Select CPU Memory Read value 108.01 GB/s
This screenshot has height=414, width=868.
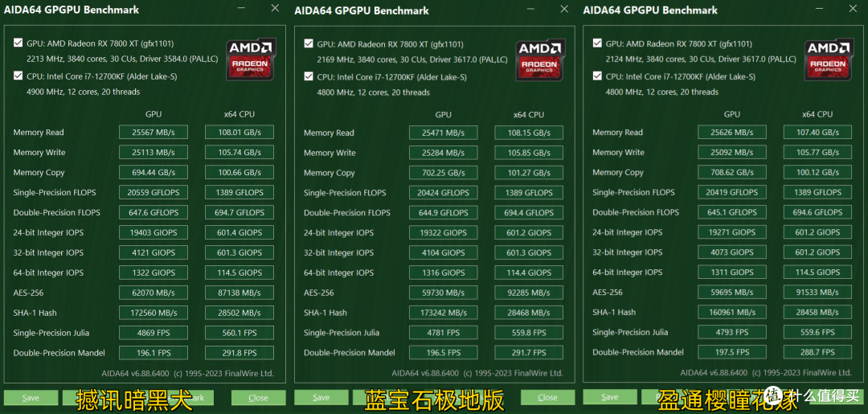click(240, 132)
